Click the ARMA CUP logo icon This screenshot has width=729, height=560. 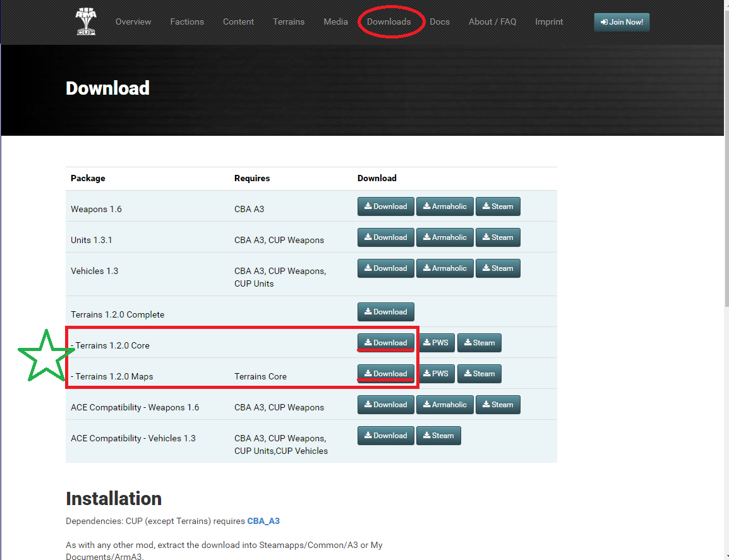pyautogui.click(x=86, y=21)
